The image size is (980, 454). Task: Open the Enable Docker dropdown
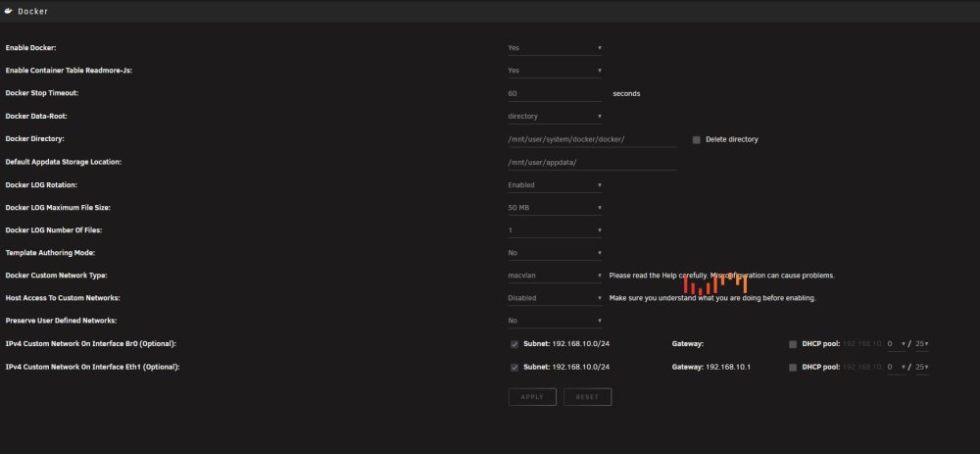[x=555, y=47]
